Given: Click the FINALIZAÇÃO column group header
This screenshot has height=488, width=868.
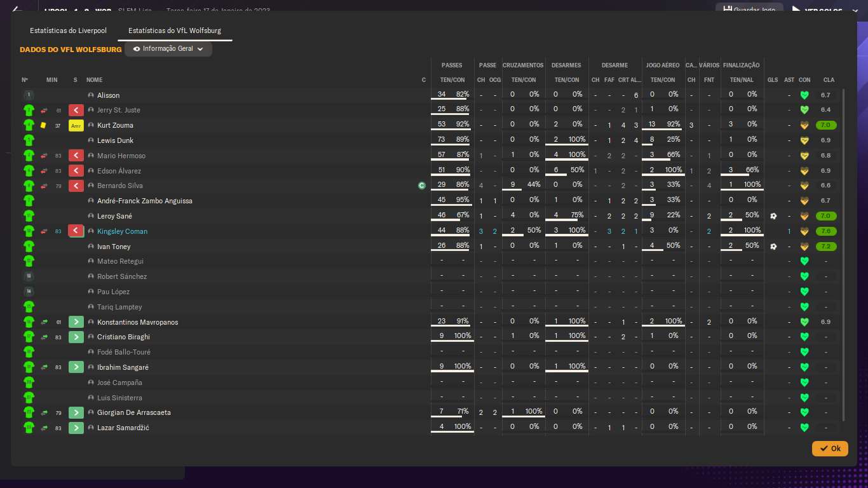Looking at the screenshot, I should pyautogui.click(x=742, y=65).
